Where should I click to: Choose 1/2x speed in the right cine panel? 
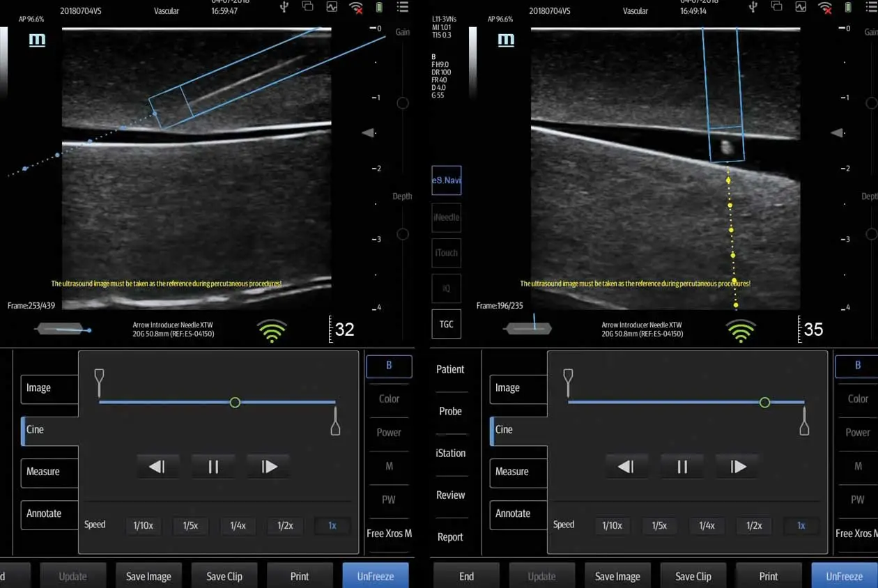[754, 525]
